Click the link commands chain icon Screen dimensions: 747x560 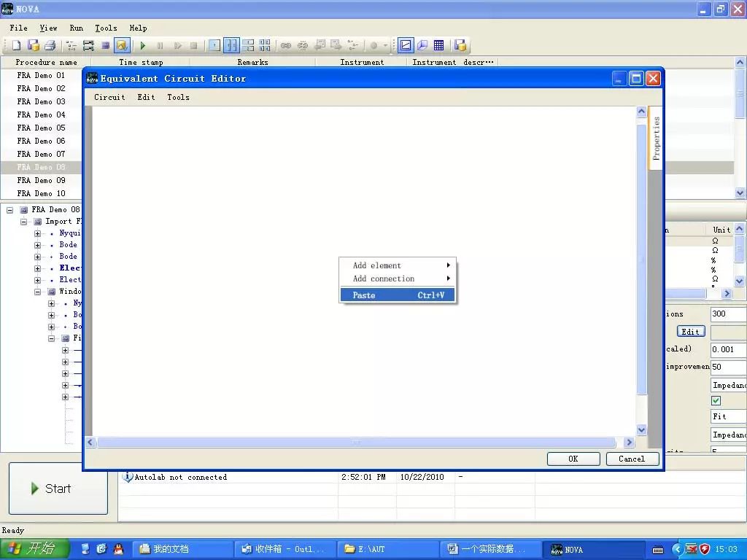[285, 46]
